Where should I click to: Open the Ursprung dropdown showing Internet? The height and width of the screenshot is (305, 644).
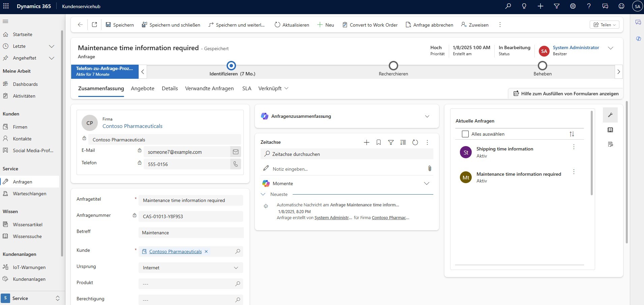pyautogui.click(x=191, y=268)
